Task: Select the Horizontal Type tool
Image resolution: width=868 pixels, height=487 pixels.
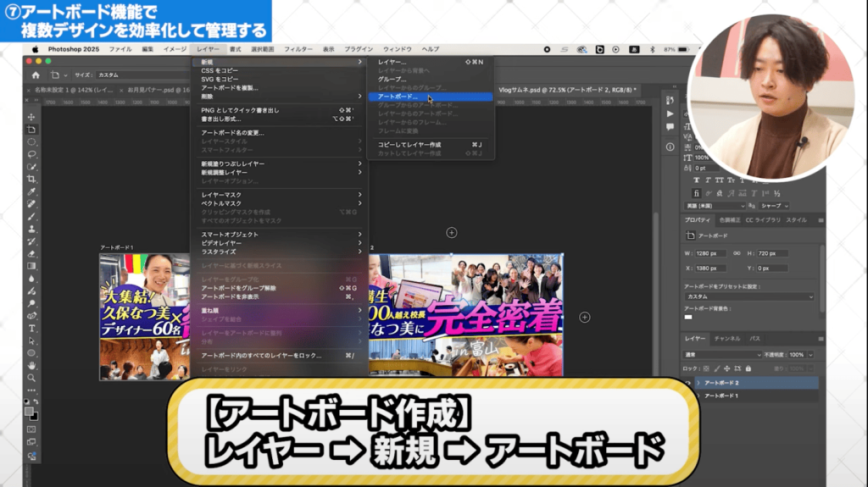Action: coord(31,328)
